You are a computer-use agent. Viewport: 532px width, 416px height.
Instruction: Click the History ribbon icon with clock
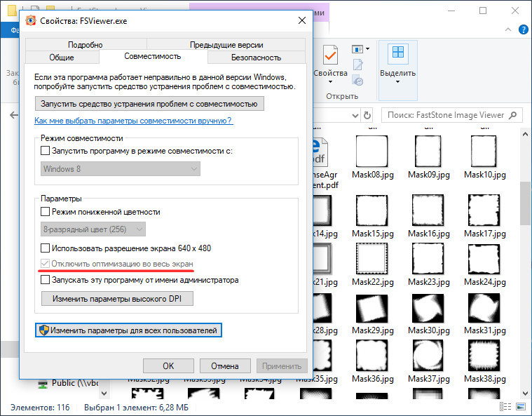357,81
